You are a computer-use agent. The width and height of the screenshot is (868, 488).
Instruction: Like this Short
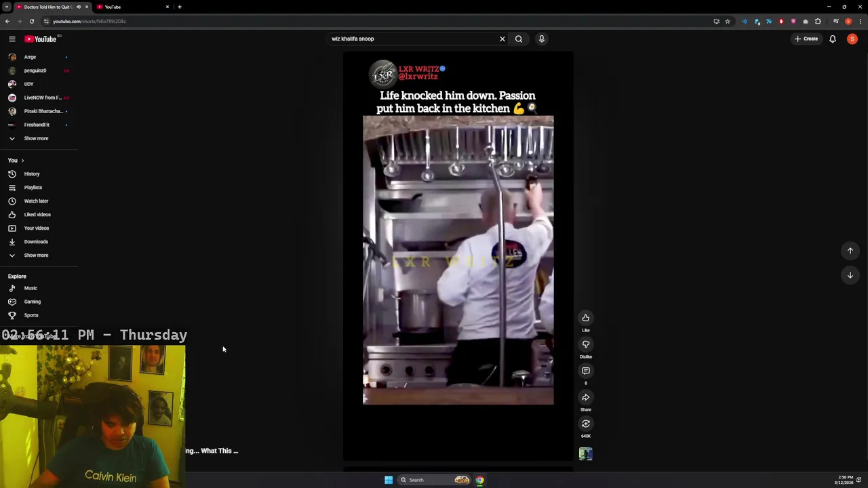coord(586,318)
